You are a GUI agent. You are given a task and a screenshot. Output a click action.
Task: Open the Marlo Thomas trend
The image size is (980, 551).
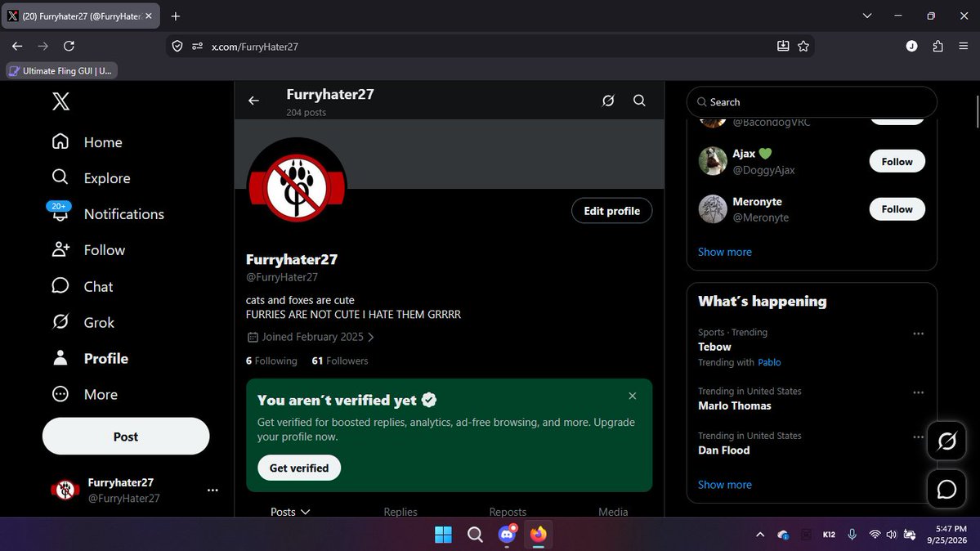click(x=734, y=406)
